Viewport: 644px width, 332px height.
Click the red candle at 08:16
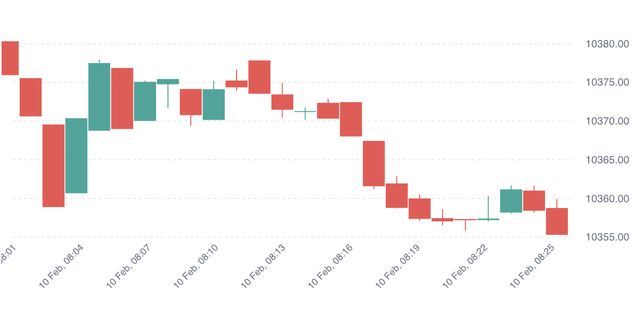pyautogui.click(x=351, y=119)
